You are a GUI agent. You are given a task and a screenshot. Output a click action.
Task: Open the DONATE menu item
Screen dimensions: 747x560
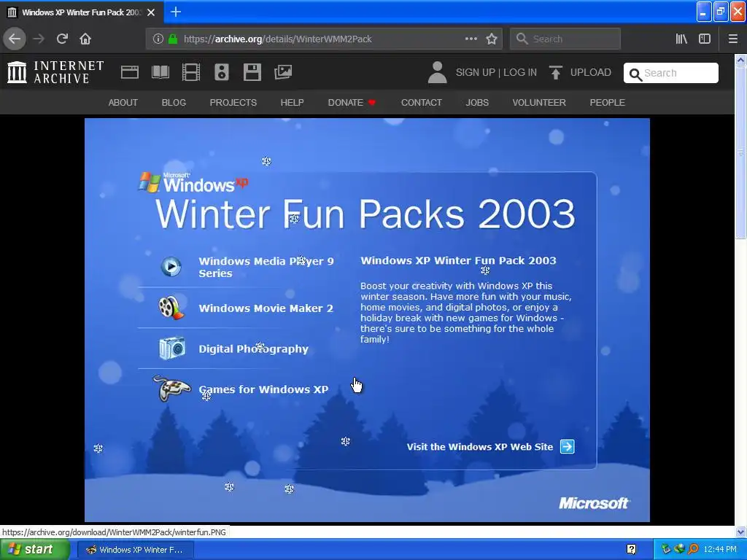pyautogui.click(x=352, y=102)
